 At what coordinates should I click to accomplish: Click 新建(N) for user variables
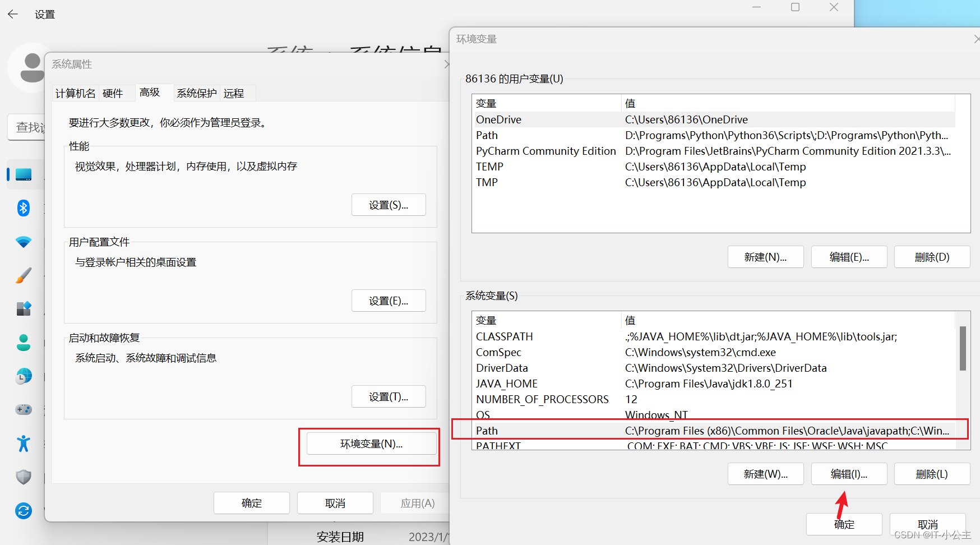pyautogui.click(x=766, y=257)
